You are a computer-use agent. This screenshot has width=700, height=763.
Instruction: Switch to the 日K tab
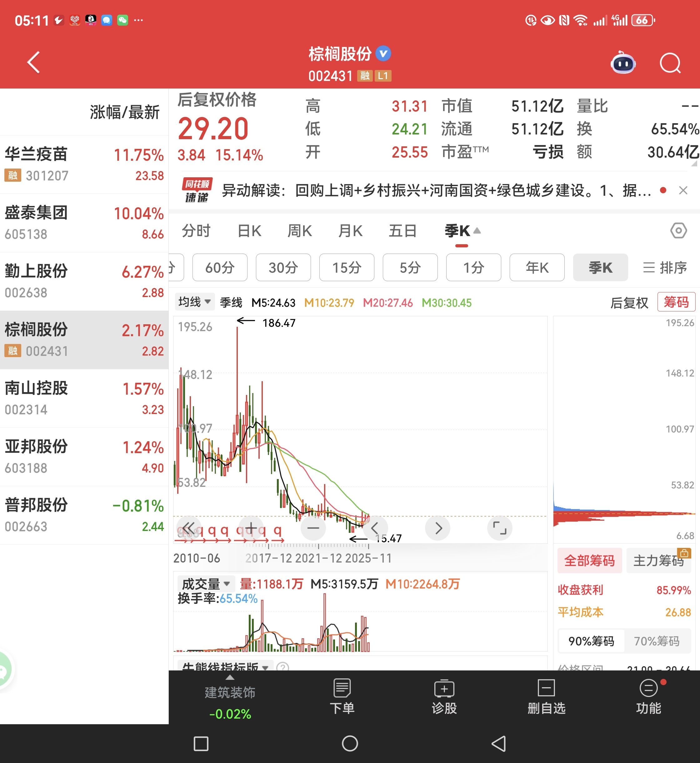click(249, 231)
